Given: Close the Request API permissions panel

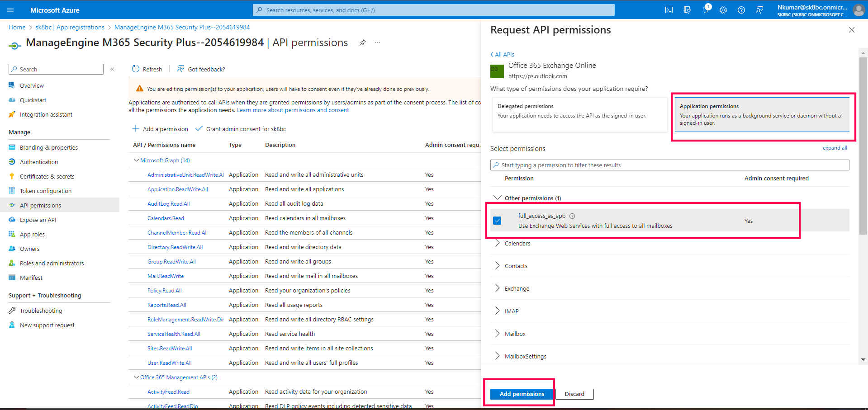Looking at the screenshot, I should (852, 30).
